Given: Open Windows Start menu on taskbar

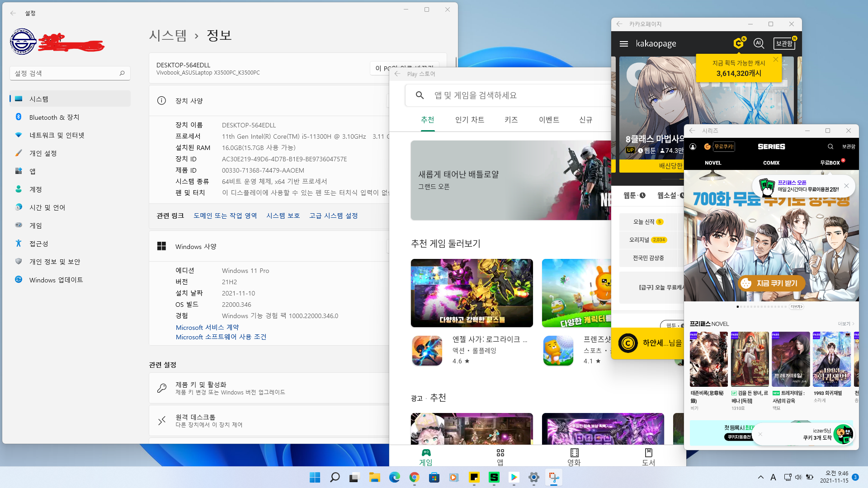Looking at the screenshot, I should pyautogui.click(x=315, y=477).
